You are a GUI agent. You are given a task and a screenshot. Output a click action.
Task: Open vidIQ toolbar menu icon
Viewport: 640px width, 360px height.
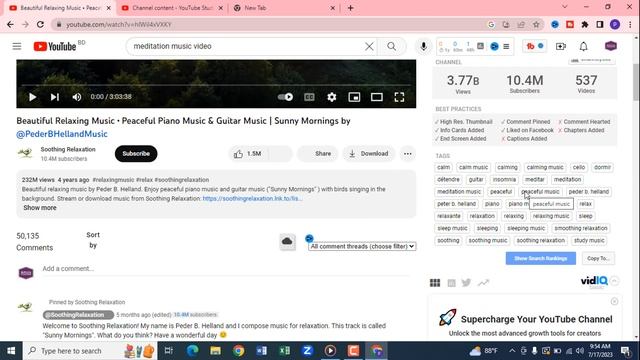pyautogui.click(x=506, y=47)
